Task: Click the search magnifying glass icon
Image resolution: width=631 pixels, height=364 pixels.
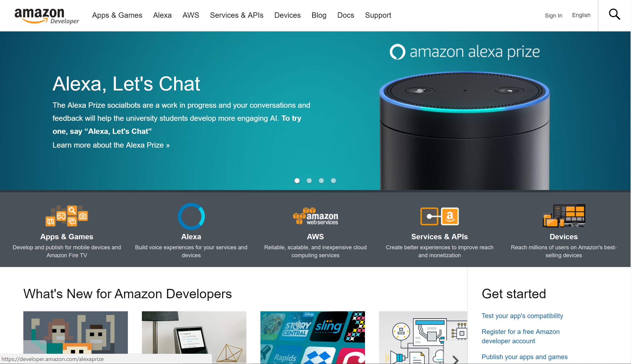Action: [x=614, y=15]
